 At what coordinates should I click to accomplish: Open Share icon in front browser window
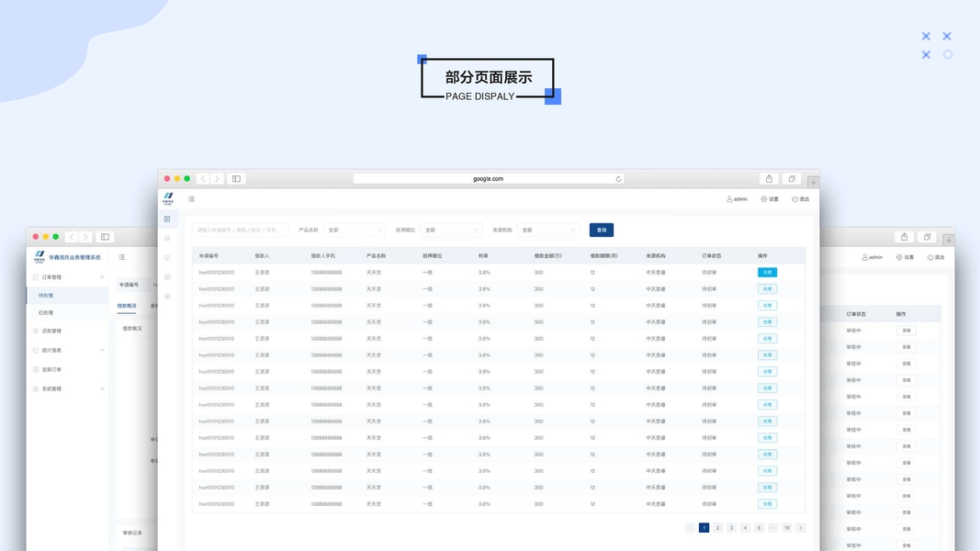coord(769,179)
